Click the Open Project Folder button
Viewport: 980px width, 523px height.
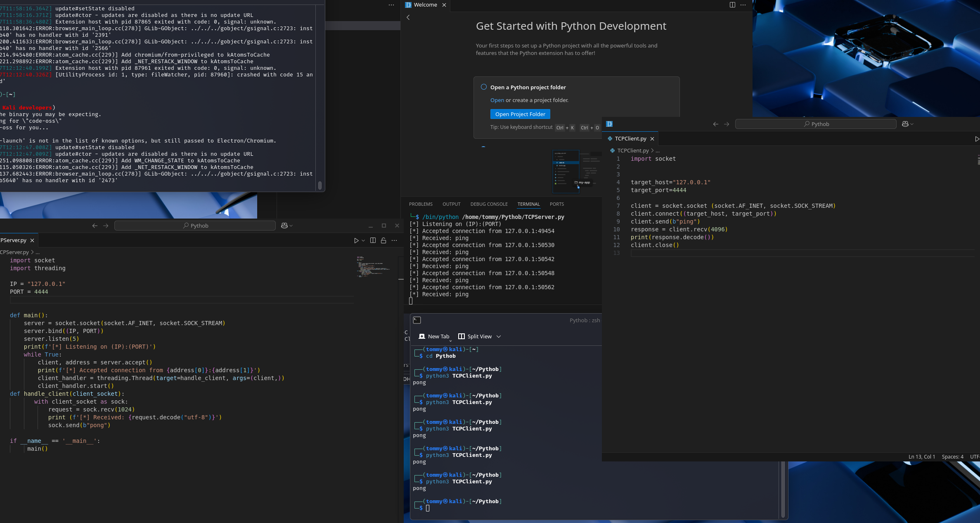(520, 114)
